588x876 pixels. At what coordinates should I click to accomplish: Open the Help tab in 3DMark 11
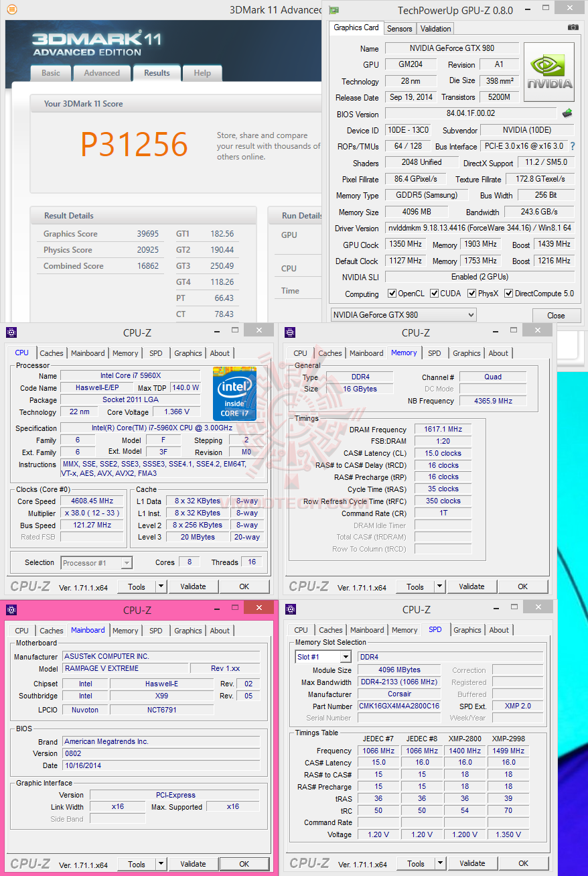tap(202, 73)
